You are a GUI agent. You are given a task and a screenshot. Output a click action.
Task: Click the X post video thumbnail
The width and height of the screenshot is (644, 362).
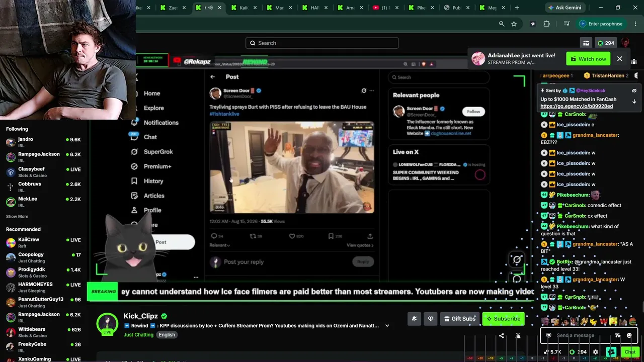pos(292,167)
